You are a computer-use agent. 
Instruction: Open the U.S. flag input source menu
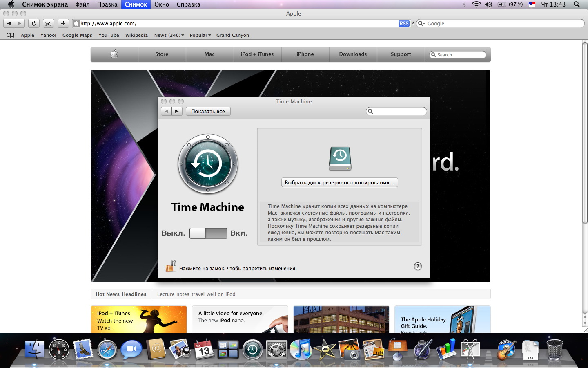tap(532, 4)
